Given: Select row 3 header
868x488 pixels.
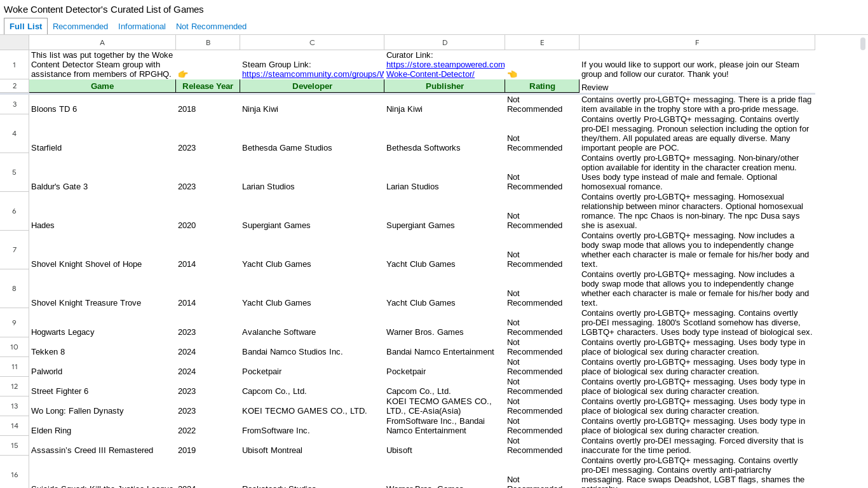Looking at the screenshot, I should tap(15, 104).
